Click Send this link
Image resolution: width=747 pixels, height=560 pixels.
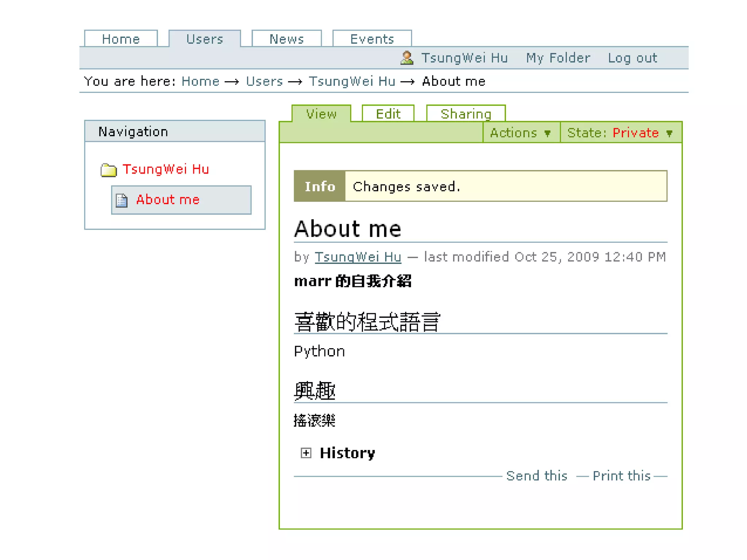pyautogui.click(x=536, y=476)
